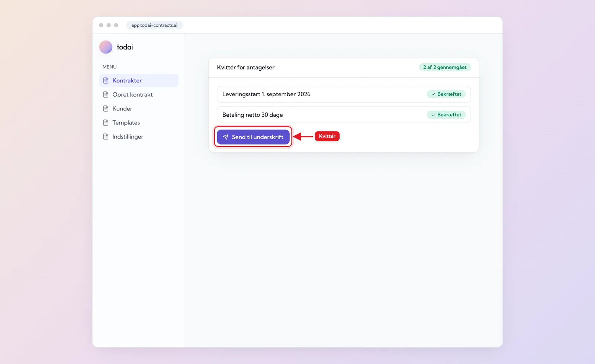Click the 2 af 2 gennemgået badge
The image size is (595, 364).
[x=445, y=67]
